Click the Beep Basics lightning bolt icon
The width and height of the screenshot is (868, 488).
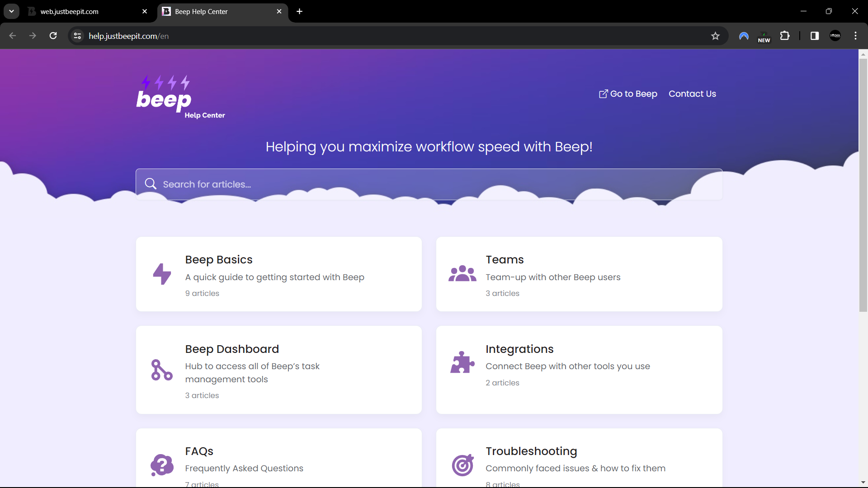point(162,274)
